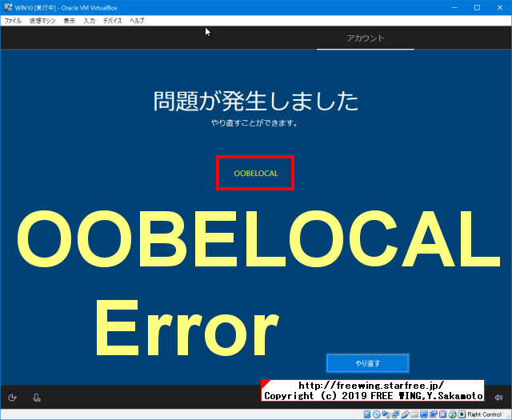512x420 pixels.
Task: Click display settings status icon
Action: [x=424, y=414]
